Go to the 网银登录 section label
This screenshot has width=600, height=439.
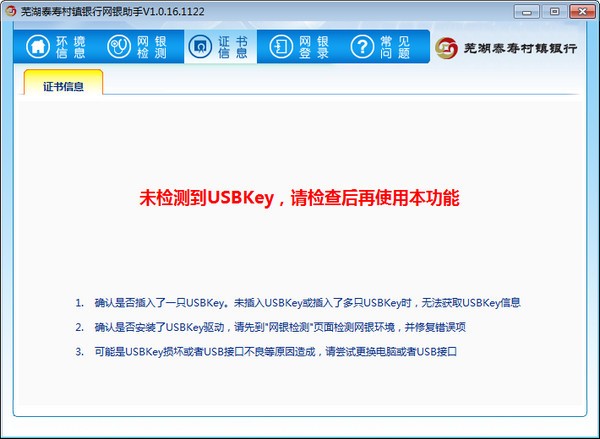click(314, 47)
